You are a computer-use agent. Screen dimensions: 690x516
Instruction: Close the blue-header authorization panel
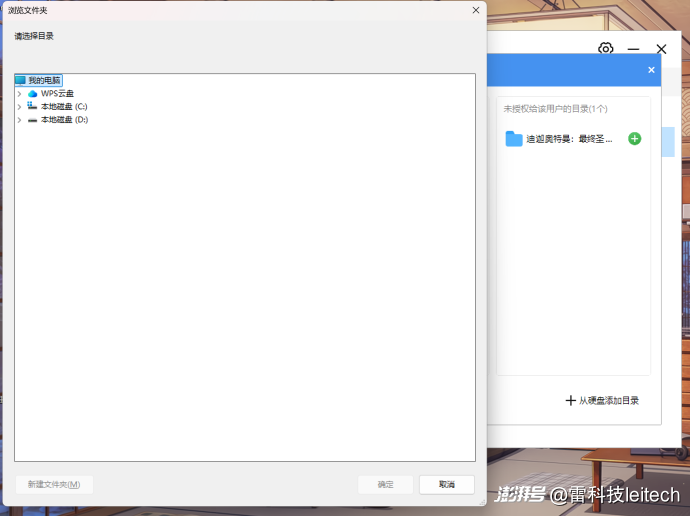(651, 70)
